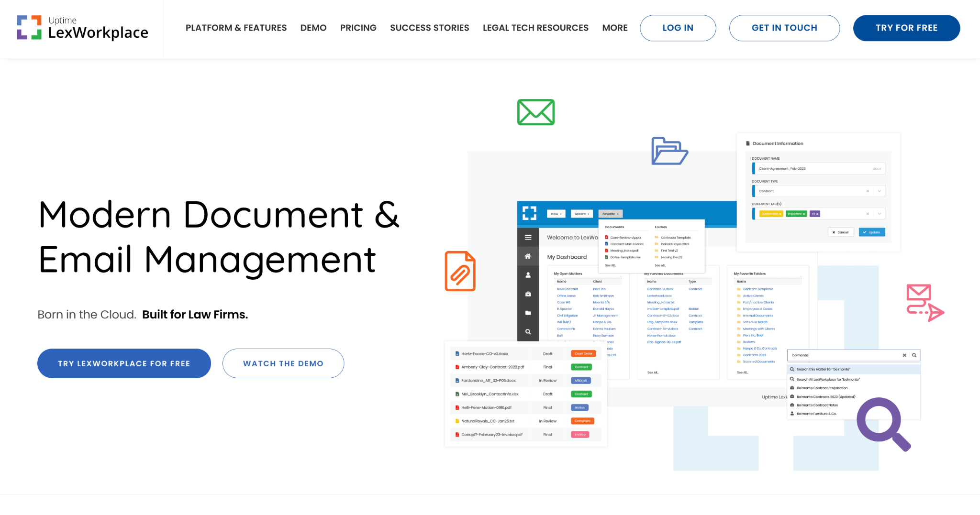Click Update in Document Information panel
The image size is (980, 515).
[872, 232]
